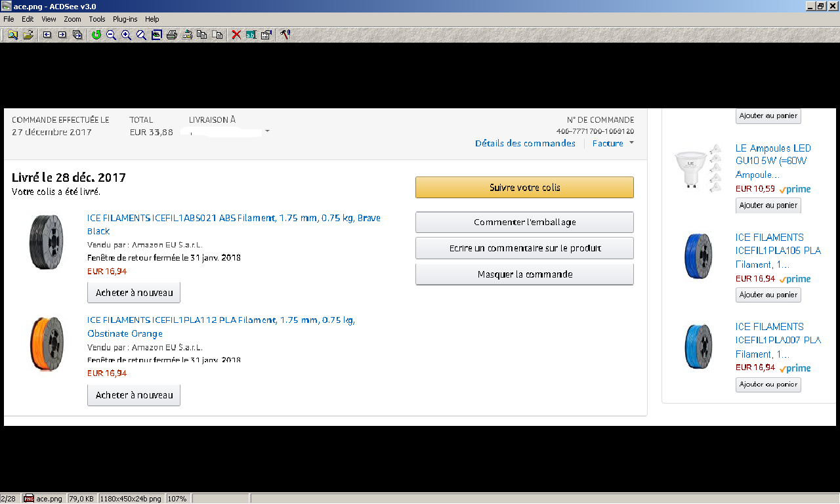Click the scanner acquire icon
The image size is (840, 504).
pyautogui.click(x=187, y=35)
